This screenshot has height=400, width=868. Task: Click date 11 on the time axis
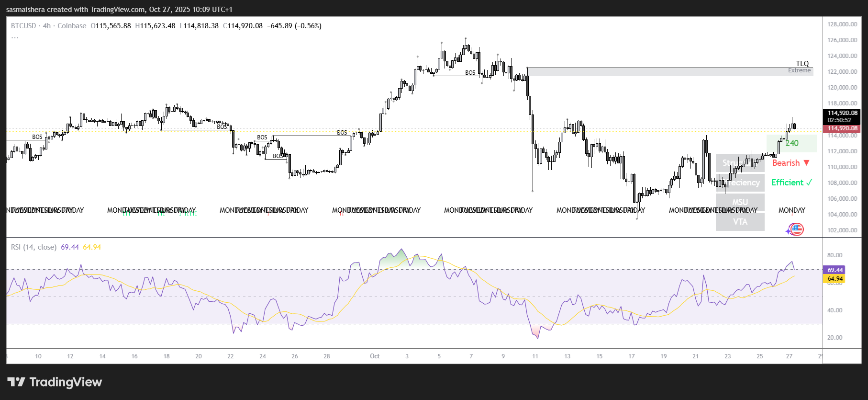[535, 356]
